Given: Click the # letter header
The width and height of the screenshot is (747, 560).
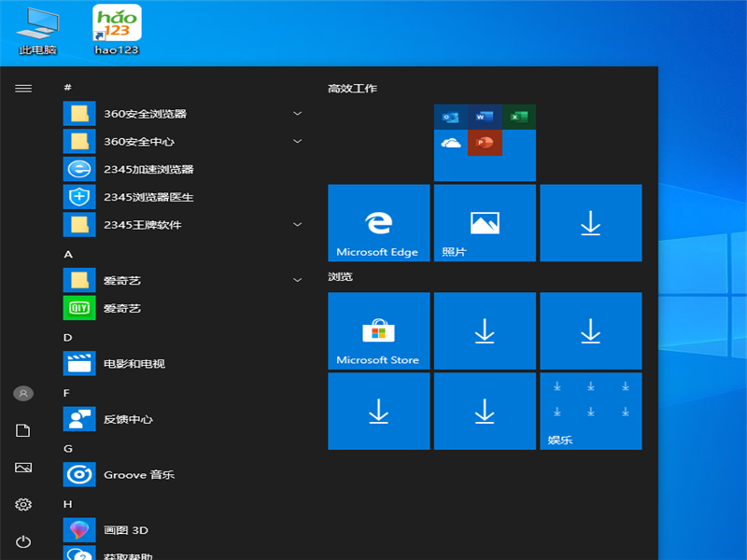Looking at the screenshot, I should (67, 87).
